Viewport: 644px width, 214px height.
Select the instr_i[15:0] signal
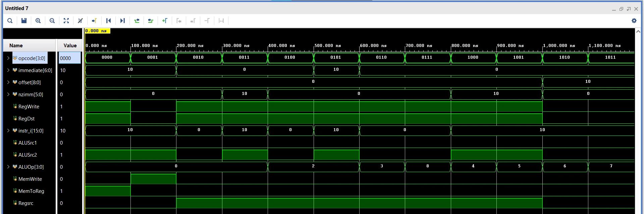31,131
